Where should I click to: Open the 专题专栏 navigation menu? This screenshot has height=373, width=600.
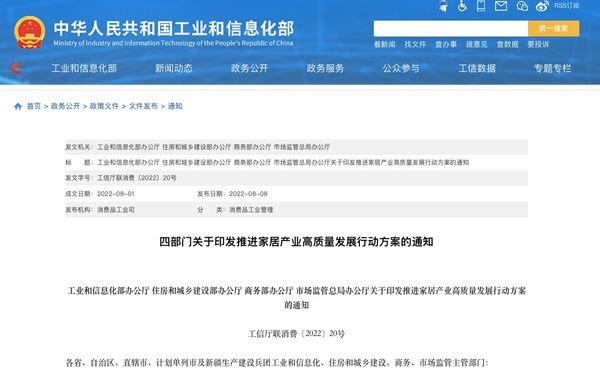553,68
